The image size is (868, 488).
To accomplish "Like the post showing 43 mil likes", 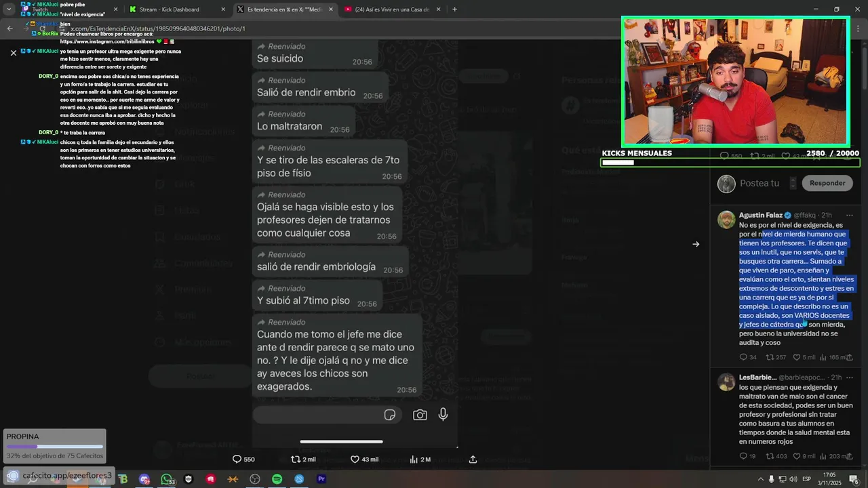I will pos(364,459).
